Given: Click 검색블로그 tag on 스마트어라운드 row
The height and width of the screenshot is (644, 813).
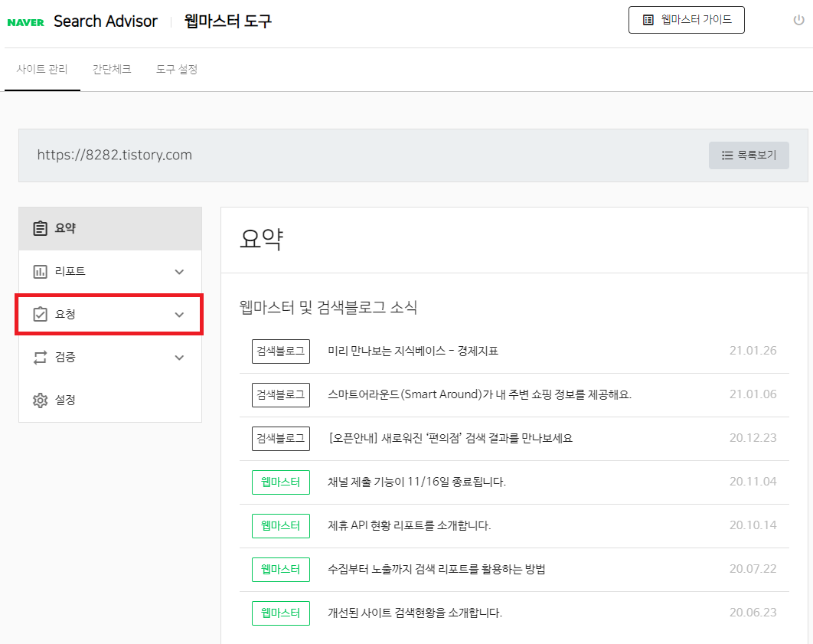Looking at the screenshot, I should (280, 395).
